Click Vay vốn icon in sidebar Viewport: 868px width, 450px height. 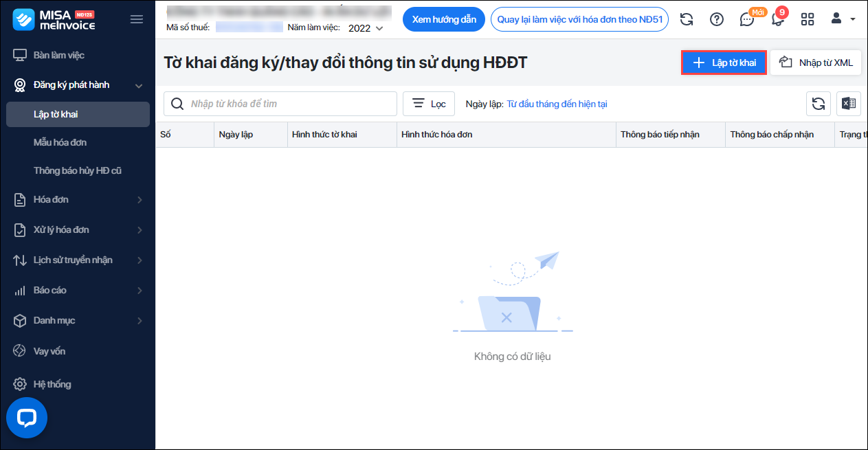20,351
